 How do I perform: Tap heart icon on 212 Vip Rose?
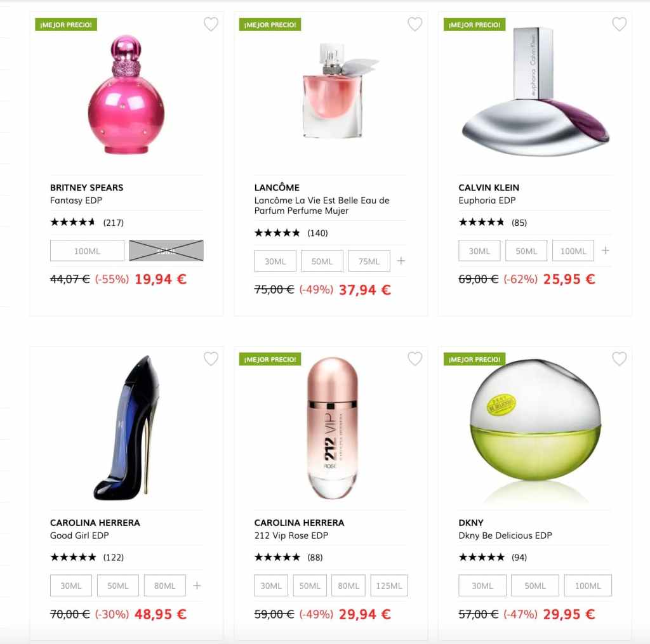pyautogui.click(x=415, y=358)
